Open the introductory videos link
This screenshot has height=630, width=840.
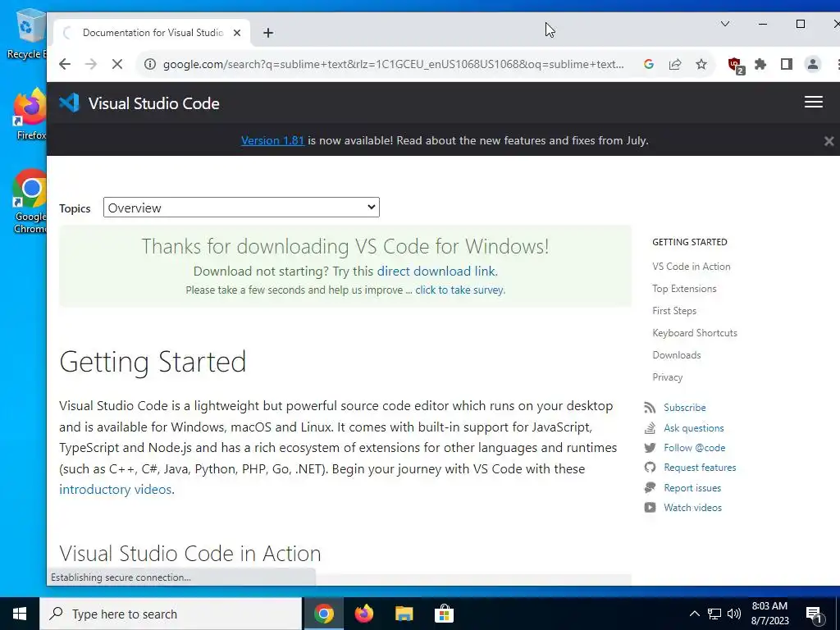click(x=115, y=489)
